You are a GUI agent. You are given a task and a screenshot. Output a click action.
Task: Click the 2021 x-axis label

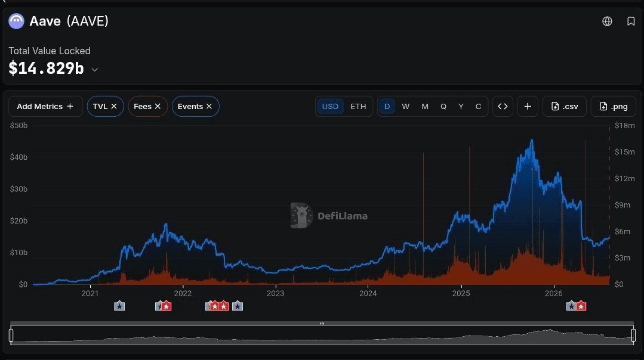90,294
